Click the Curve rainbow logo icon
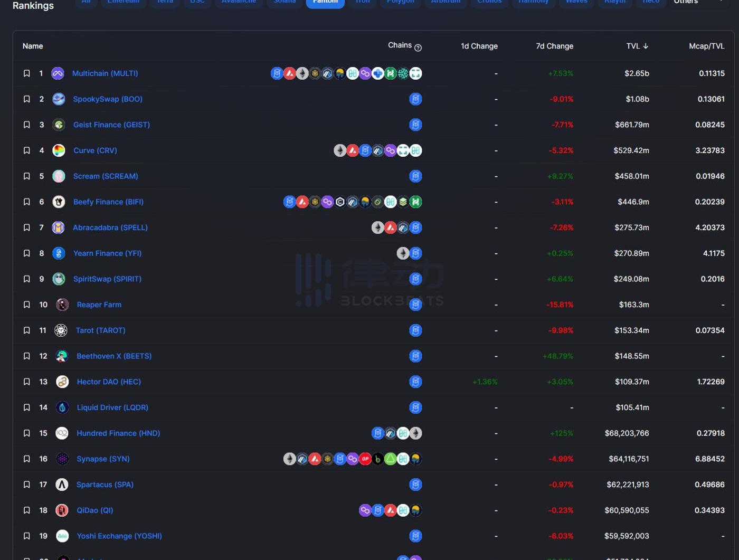 pos(59,150)
